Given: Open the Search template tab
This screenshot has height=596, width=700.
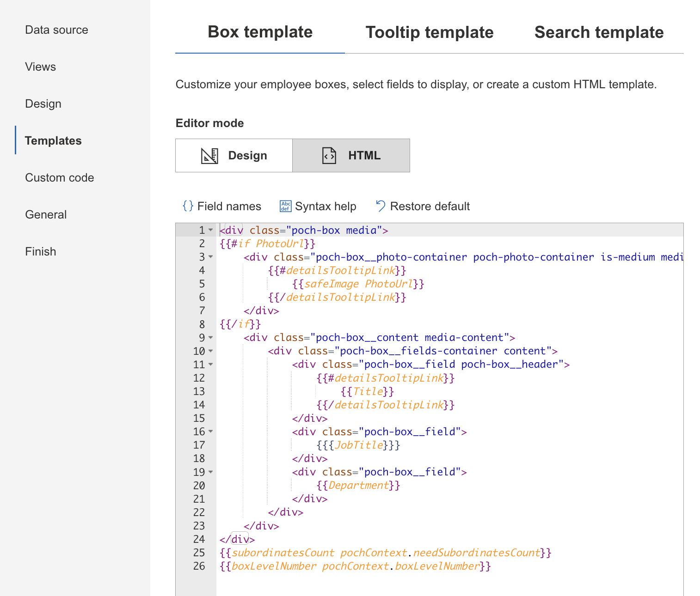Looking at the screenshot, I should [x=599, y=32].
